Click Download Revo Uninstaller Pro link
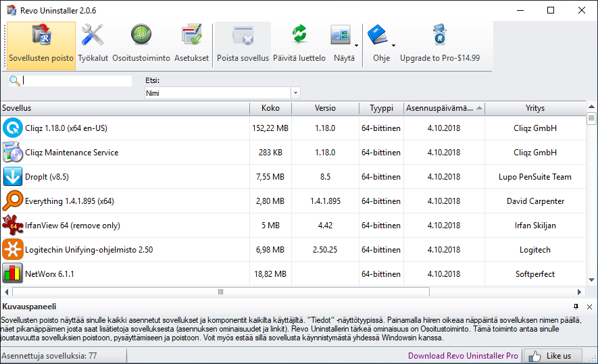Viewport: 598px width, 364px height. pyautogui.click(x=463, y=356)
